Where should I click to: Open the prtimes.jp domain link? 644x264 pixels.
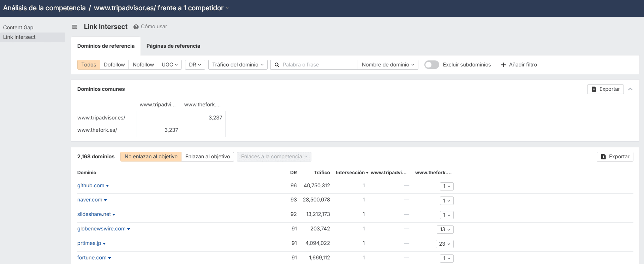pyautogui.click(x=89, y=243)
